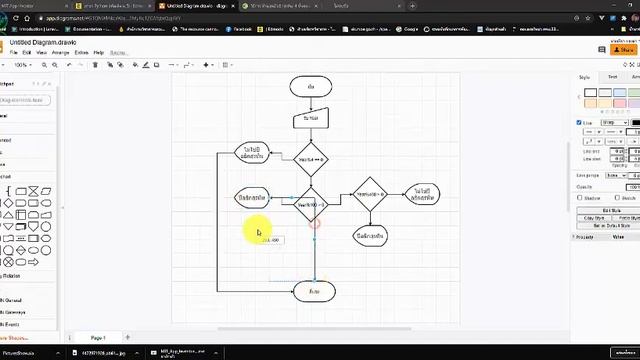Open the Arrange menu
The width and height of the screenshot is (640, 360).
tap(60, 53)
